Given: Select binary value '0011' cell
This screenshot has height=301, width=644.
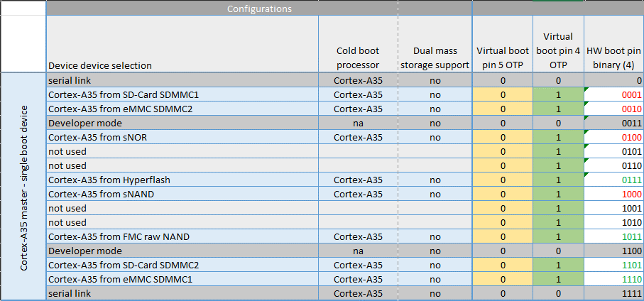Looking at the screenshot, I should pos(613,124).
